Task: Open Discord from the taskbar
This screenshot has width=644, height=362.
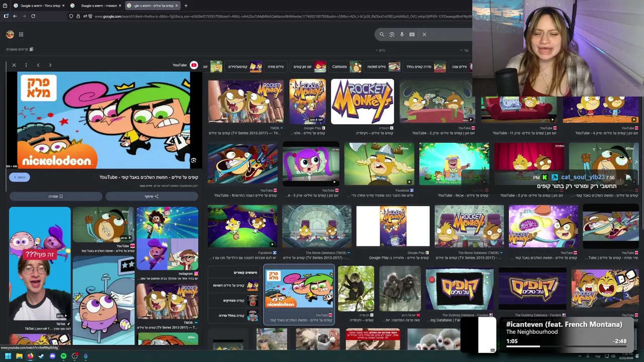Action: (x=52, y=356)
